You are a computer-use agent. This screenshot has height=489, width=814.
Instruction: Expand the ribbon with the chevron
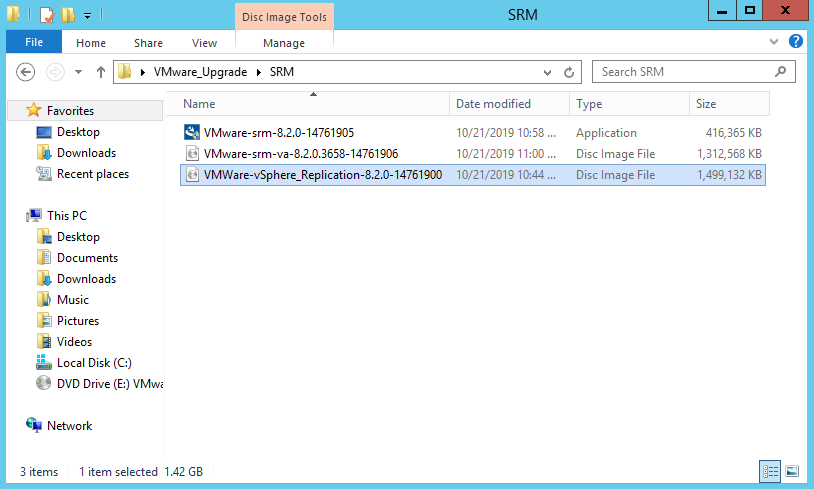coord(774,42)
